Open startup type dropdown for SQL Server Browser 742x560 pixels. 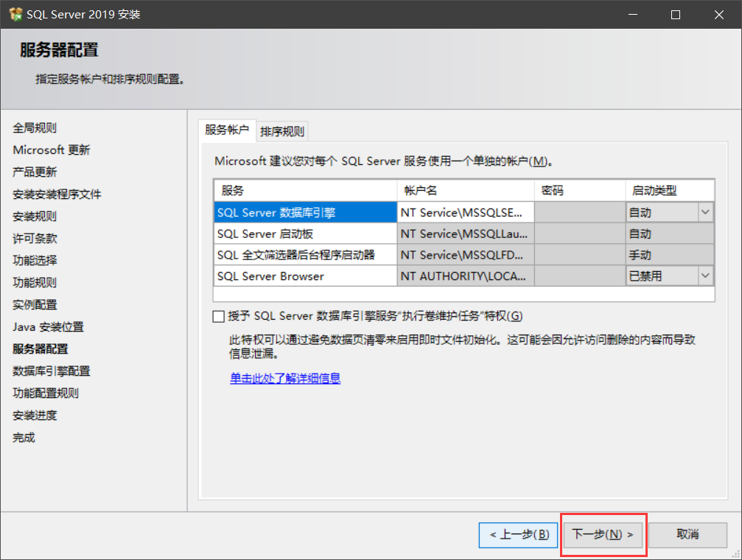click(705, 276)
